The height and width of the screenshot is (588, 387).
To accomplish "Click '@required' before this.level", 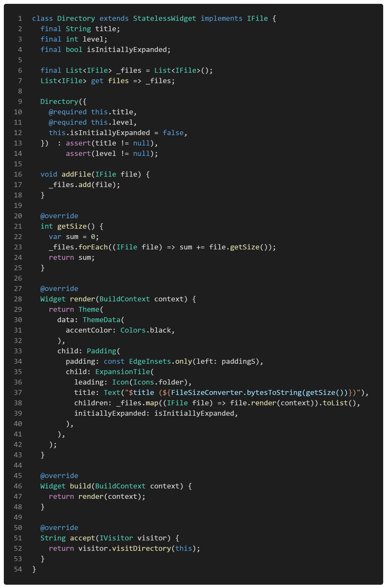I will 68,123.
